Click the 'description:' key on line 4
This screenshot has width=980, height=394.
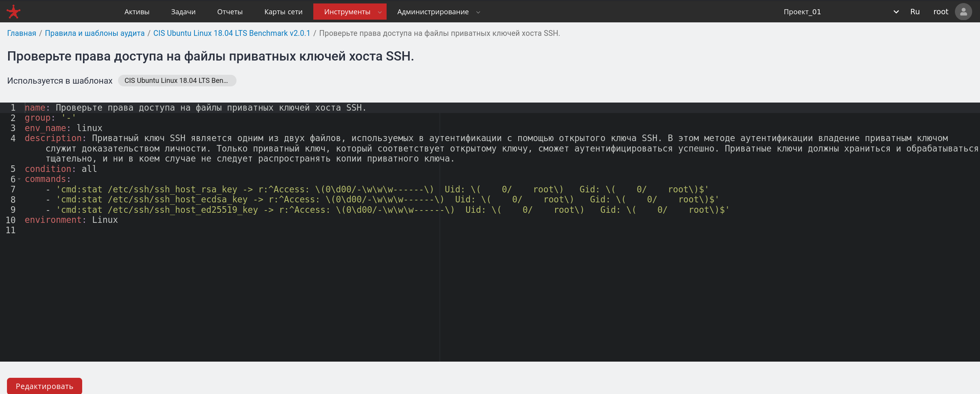point(56,138)
